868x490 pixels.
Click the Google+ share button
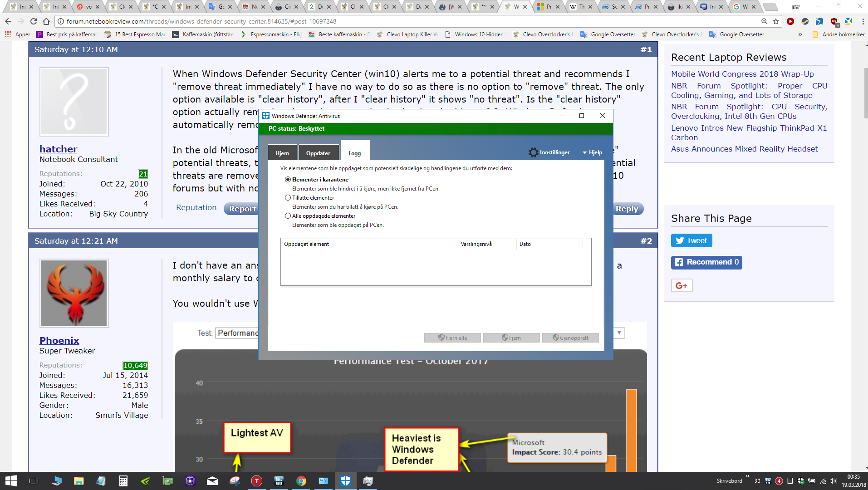click(682, 285)
